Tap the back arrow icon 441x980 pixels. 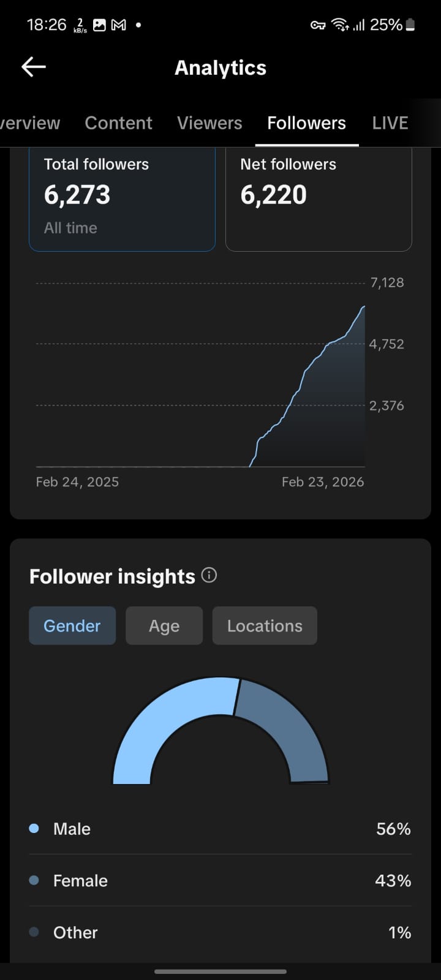(x=34, y=67)
